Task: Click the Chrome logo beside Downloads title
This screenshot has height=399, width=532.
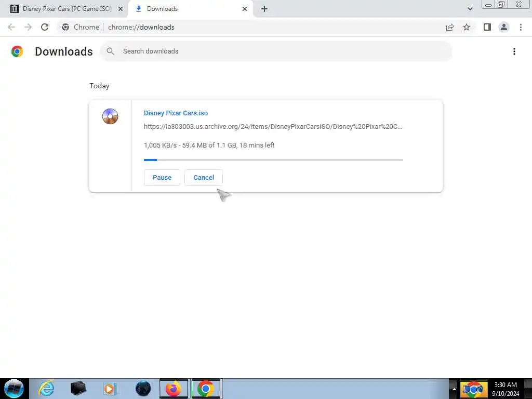Action: 17,51
